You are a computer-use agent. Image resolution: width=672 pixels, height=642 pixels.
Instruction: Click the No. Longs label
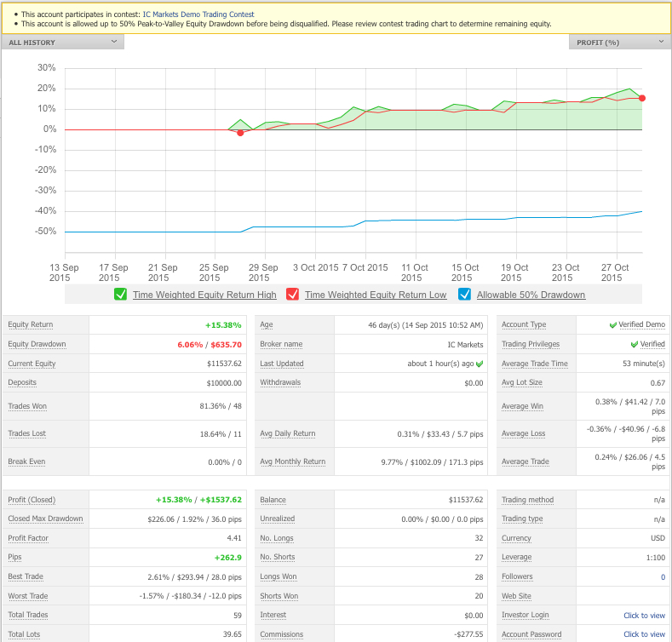click(277, 538)
